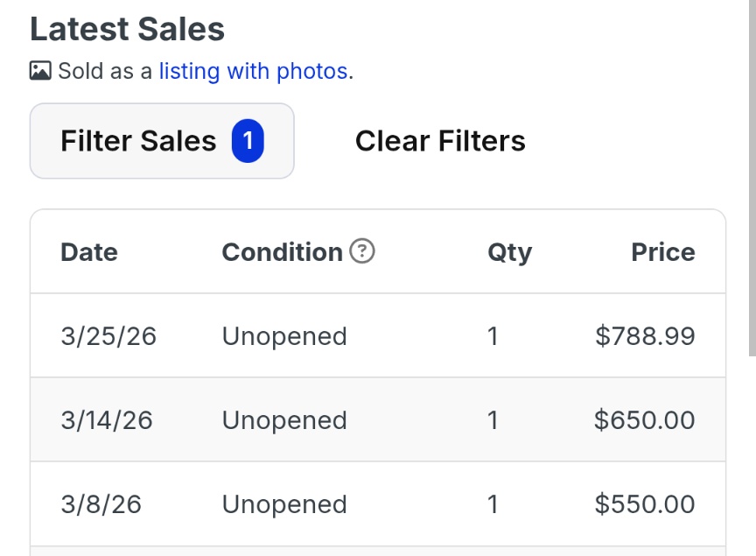The image size is (756, 556).
Task: Select the 3/25/26 sale date cell
Action: pos(108,336)
